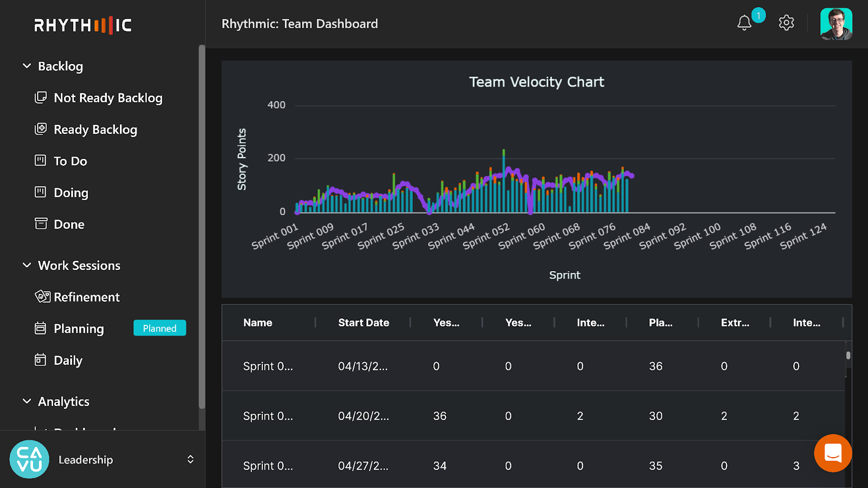Click the Rhythmic logo
This screenshot has height=488, width=868.
(83, 25)
